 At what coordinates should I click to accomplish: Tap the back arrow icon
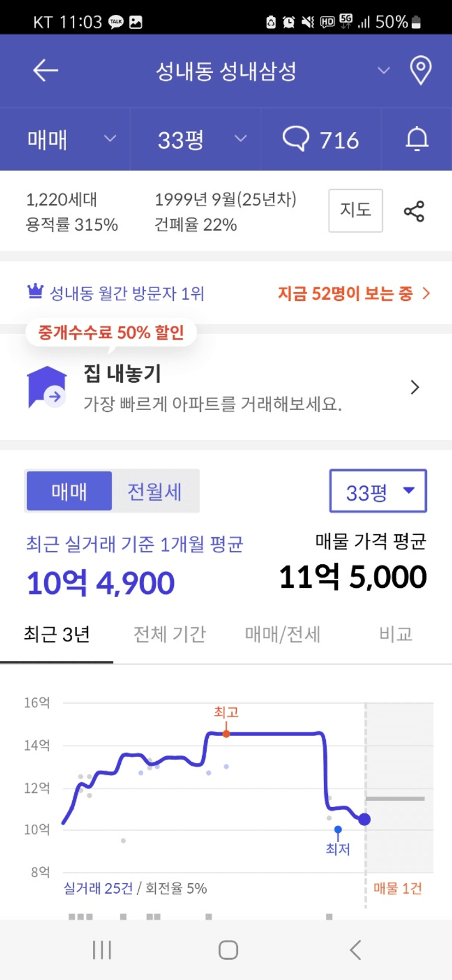pos(45,71)
